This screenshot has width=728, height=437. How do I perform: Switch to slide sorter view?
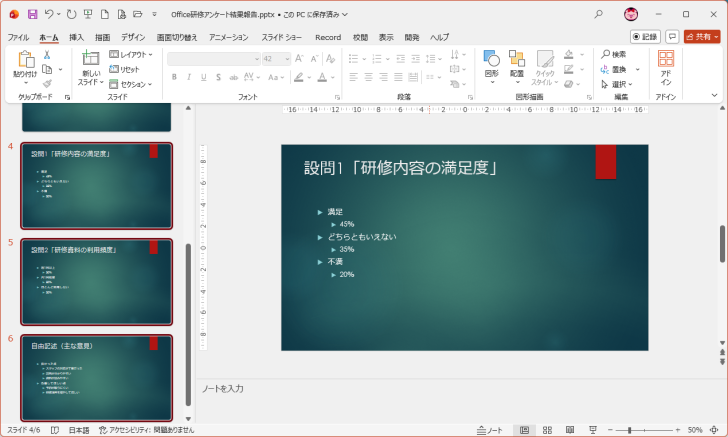(x=547, y=430)
